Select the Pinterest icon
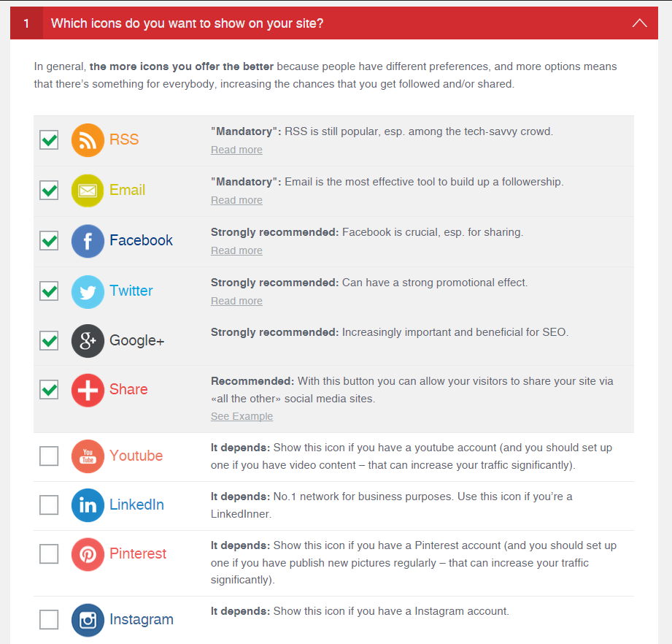 point(86,553)
